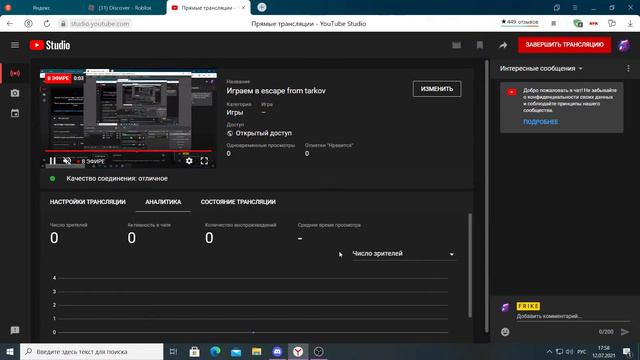The height and width of the screenshot is (360, 640).
Task: Open Discord from the taskbar
Action: (277, 351)
